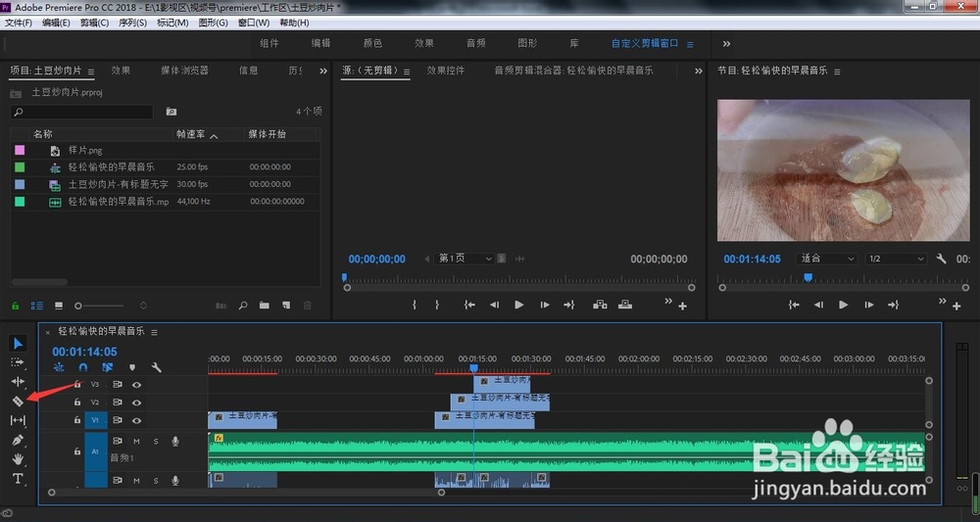Open Program monitor settings wrench

click(941, 259)
